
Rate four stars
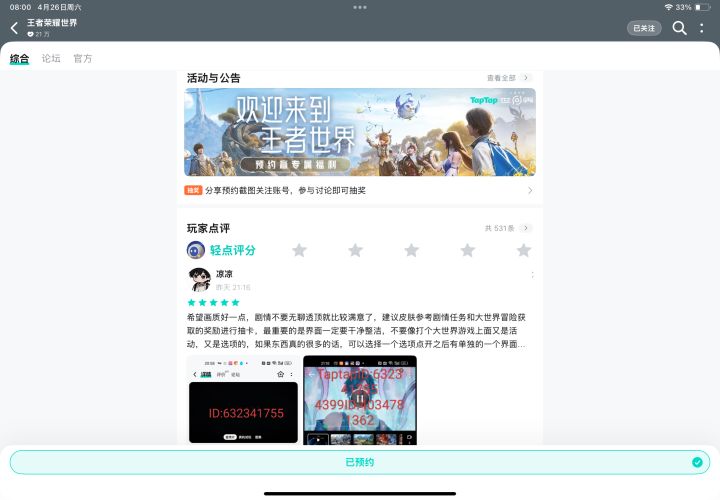(467, 250)
